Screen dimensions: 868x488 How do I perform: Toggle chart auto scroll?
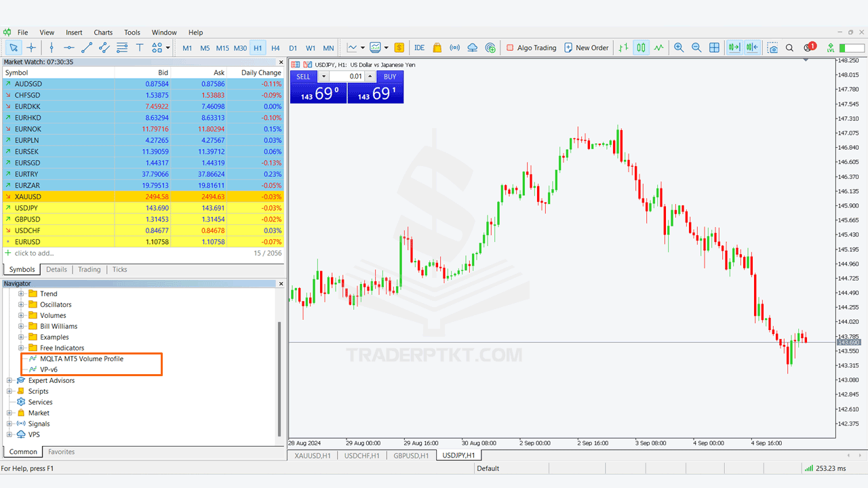point(734,47)
